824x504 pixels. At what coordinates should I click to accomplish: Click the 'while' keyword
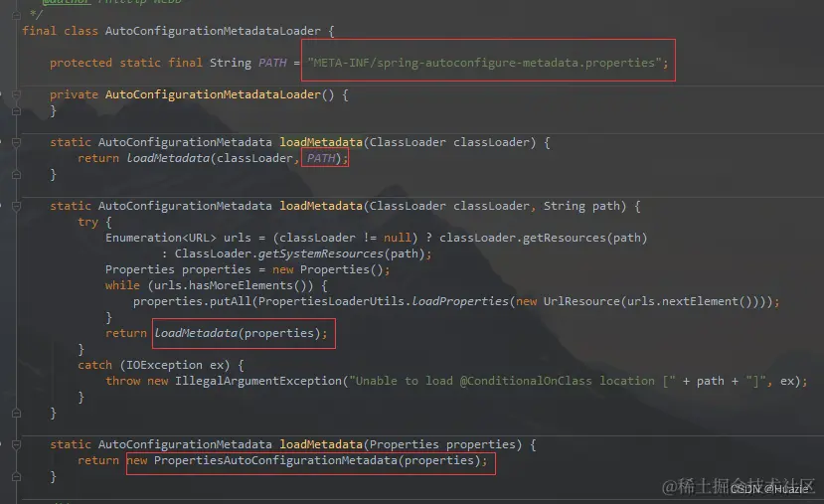[x=122, y=285]
